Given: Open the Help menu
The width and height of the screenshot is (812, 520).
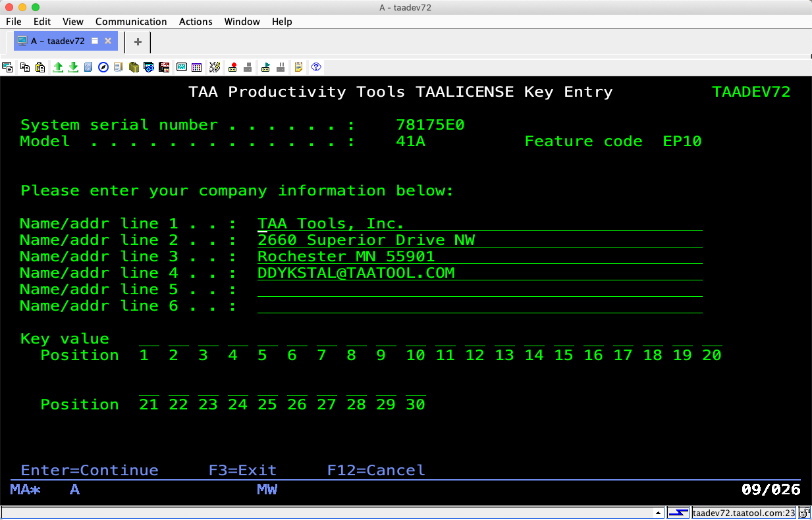Looking at the screenshot, I should pyautogui.click(x=282, y=22).
